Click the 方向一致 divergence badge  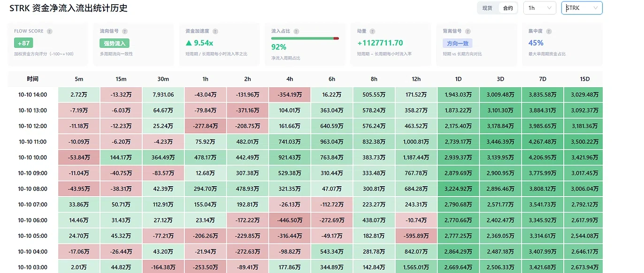tap(458, 43)
